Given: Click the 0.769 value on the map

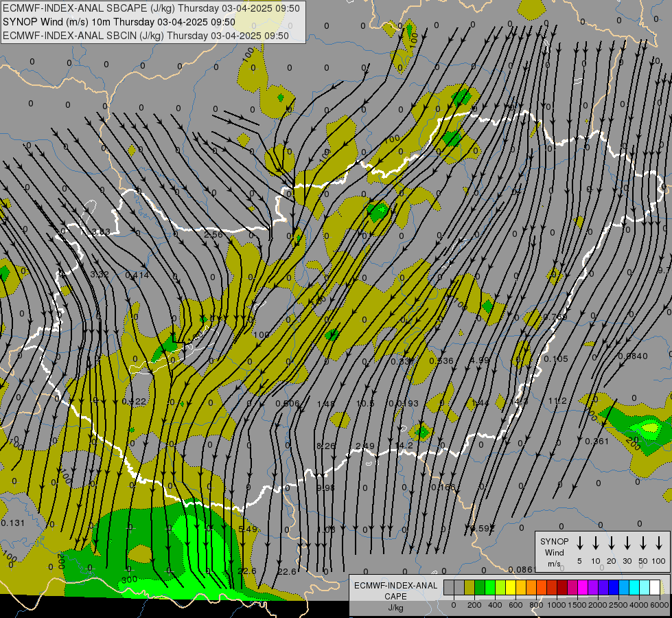Looking at the screenshot, I should point(555,317).
